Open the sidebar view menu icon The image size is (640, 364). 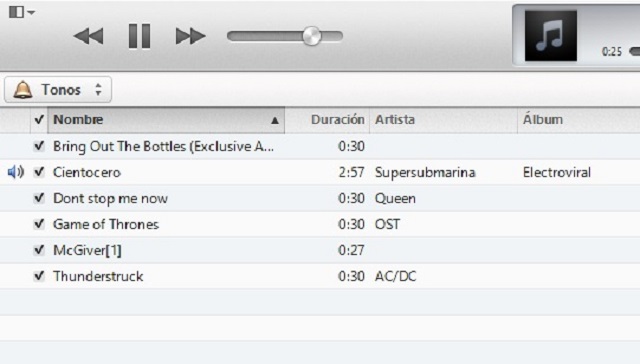21,12
